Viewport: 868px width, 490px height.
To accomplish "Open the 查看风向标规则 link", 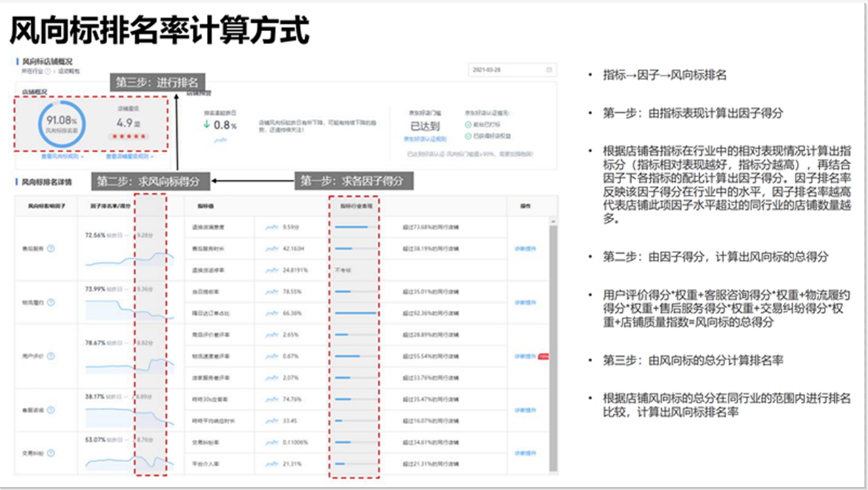I will (61, 156).
